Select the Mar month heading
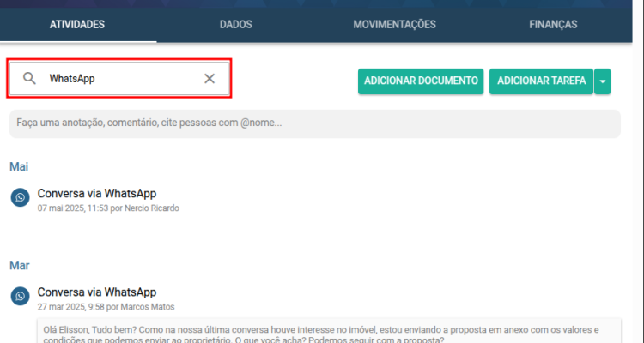This screenshot has height=343, width=644. point(19,266)
